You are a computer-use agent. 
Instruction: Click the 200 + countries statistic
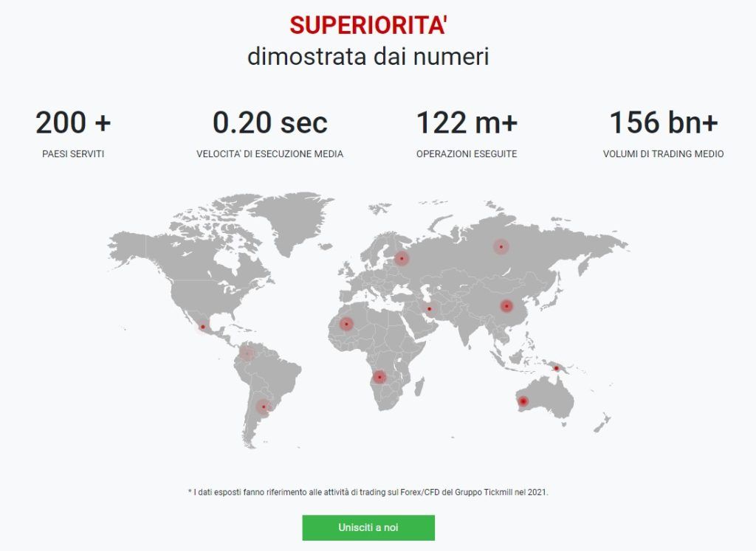[x=73, y=122]
